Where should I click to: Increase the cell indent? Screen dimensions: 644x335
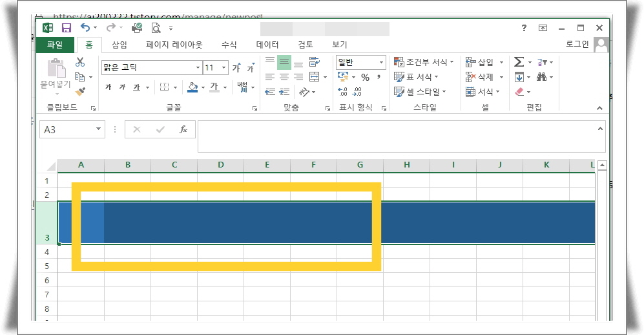pyautogui.click(x=284, y=92)
